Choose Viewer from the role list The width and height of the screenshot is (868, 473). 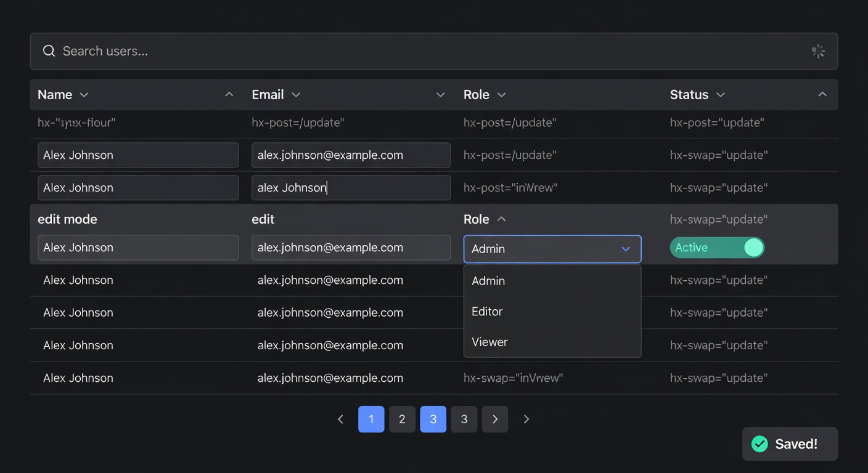(552, 342)
